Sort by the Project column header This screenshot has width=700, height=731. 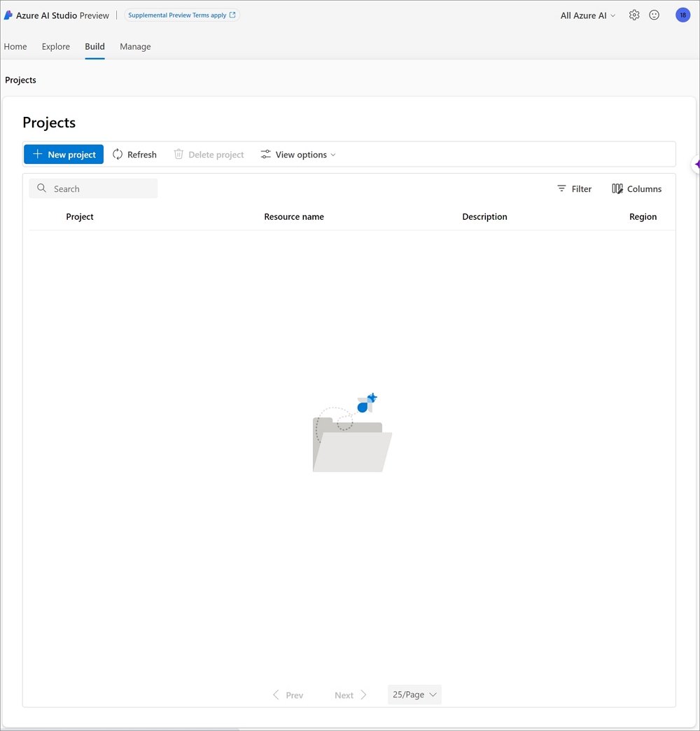click(80, 217)
